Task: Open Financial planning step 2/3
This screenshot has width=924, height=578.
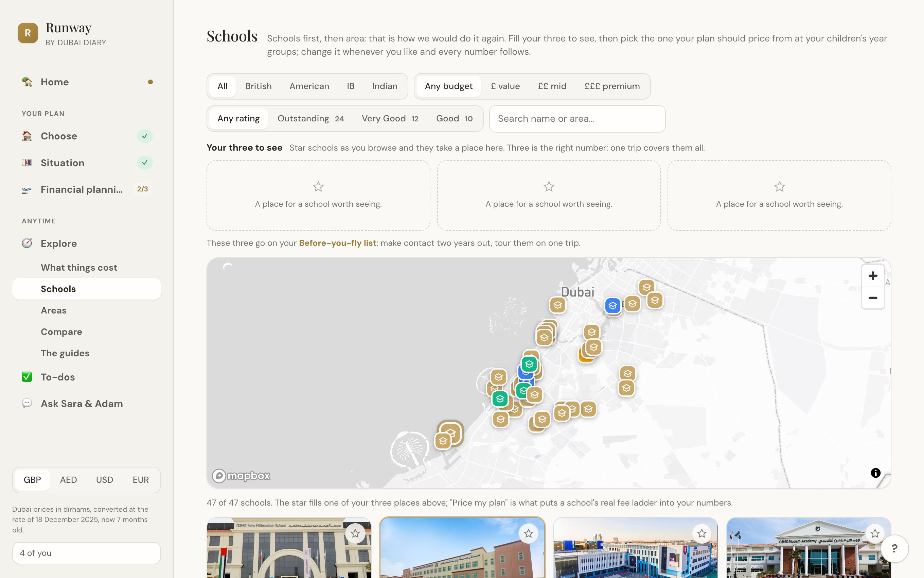Action: [86, 189]
